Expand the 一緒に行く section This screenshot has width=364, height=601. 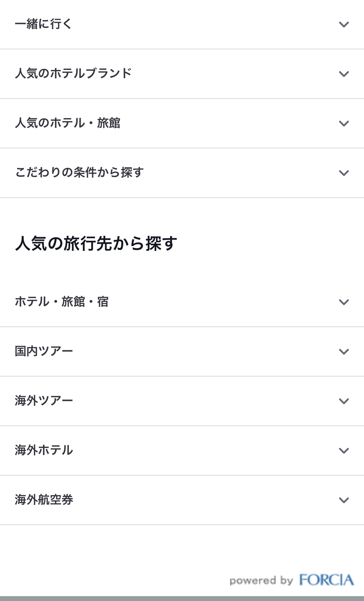tap(43, 24)
